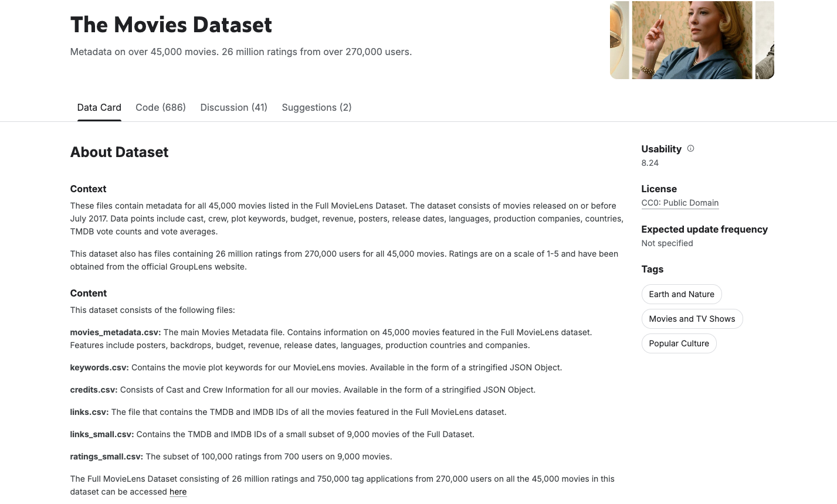This screenshot has height=504, width=837.
Task: Select the leftmost image in the header carousel
Action: 620,40
